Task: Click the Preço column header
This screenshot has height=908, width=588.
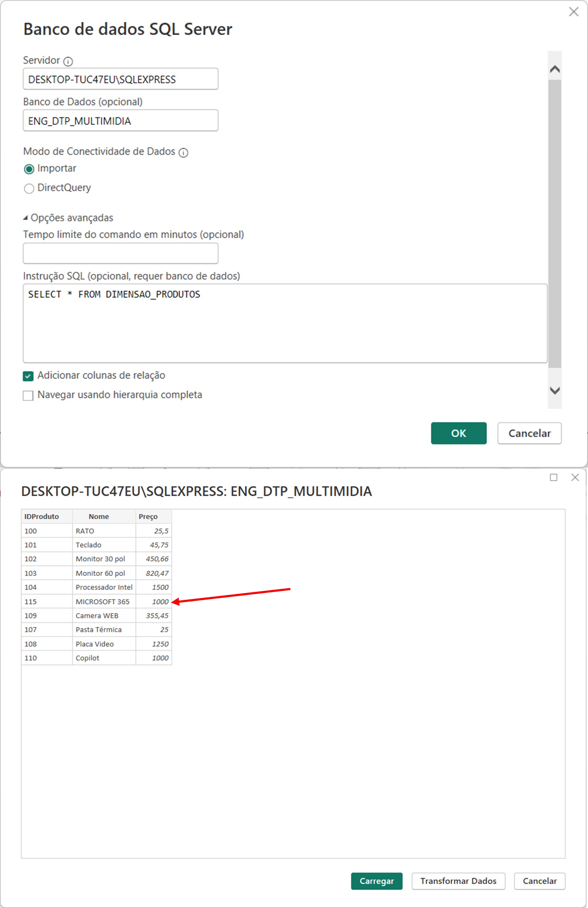Action: tap(154, 516)
